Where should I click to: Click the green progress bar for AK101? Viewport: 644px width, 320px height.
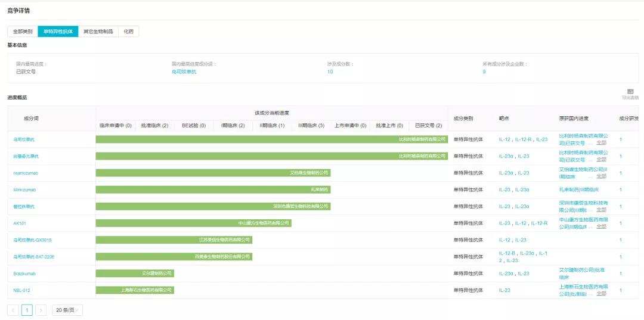[194, 223]
